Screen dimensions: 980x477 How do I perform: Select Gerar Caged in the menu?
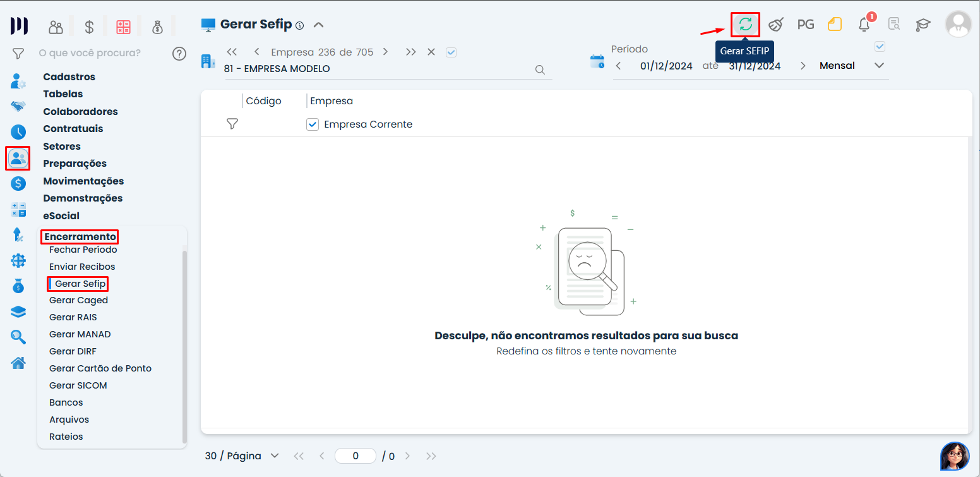tap(78, 300)
